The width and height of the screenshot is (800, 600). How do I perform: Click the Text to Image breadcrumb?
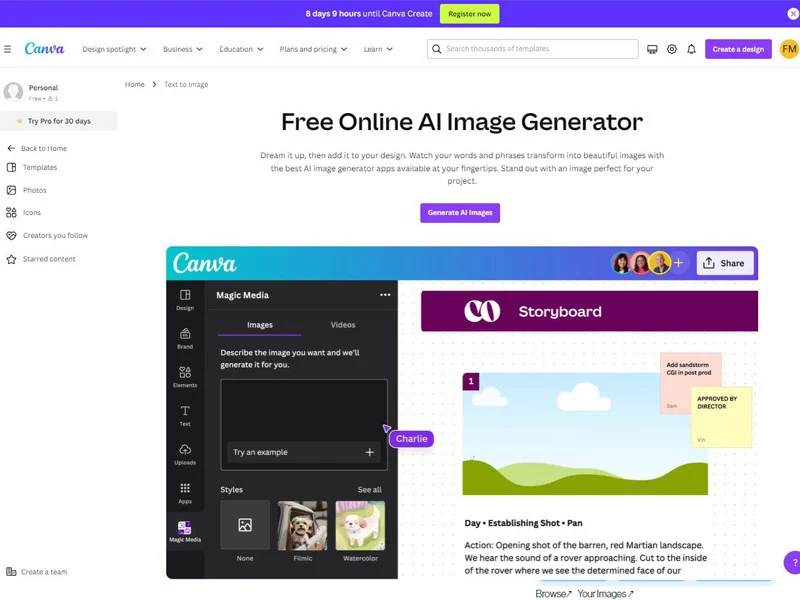pos(186,85)
